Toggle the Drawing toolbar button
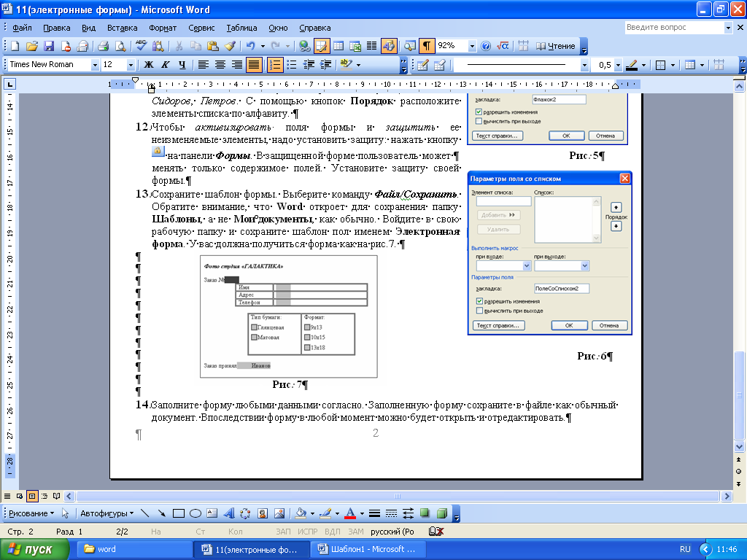Viewport: 747px width, 560px height. click(389, 46)
